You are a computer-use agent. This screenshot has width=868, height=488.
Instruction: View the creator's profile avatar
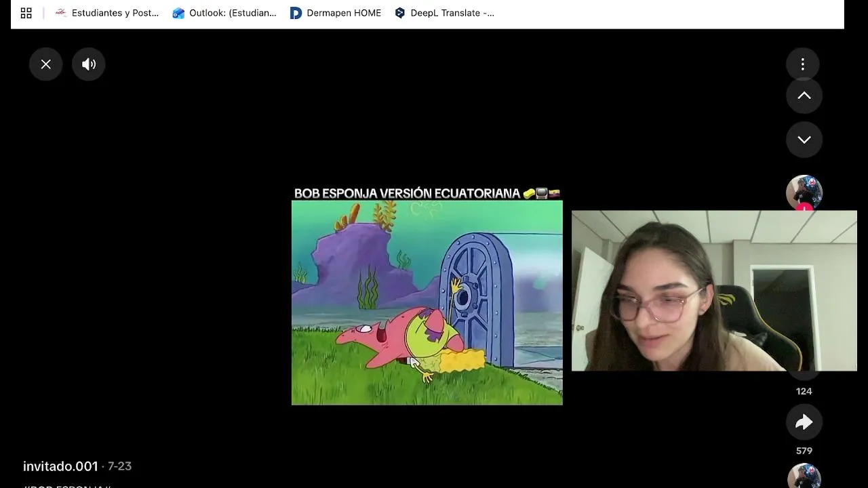coord(804,192)
